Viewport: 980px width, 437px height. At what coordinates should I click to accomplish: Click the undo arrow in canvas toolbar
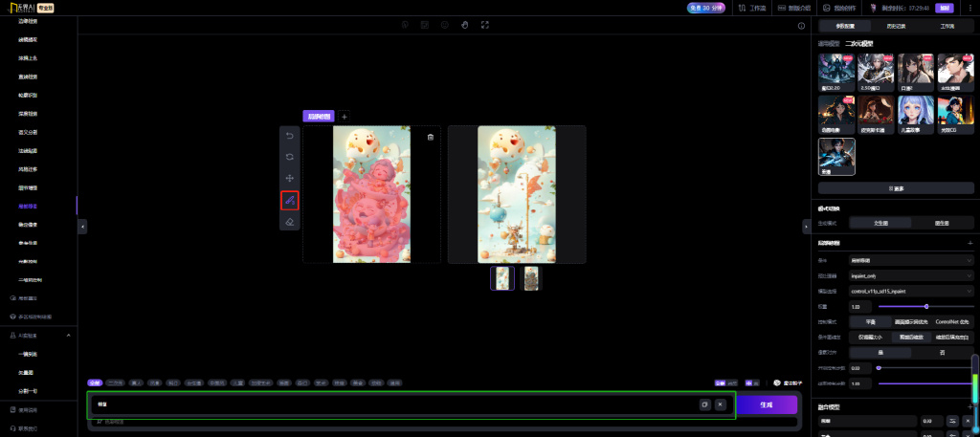pyautogui.click(x=289, y=136)
